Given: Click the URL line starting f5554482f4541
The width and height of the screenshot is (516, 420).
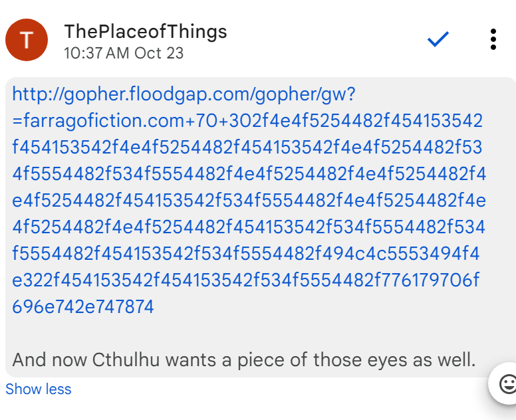Looking at the screenshot, I should click(x=246, y=255).
